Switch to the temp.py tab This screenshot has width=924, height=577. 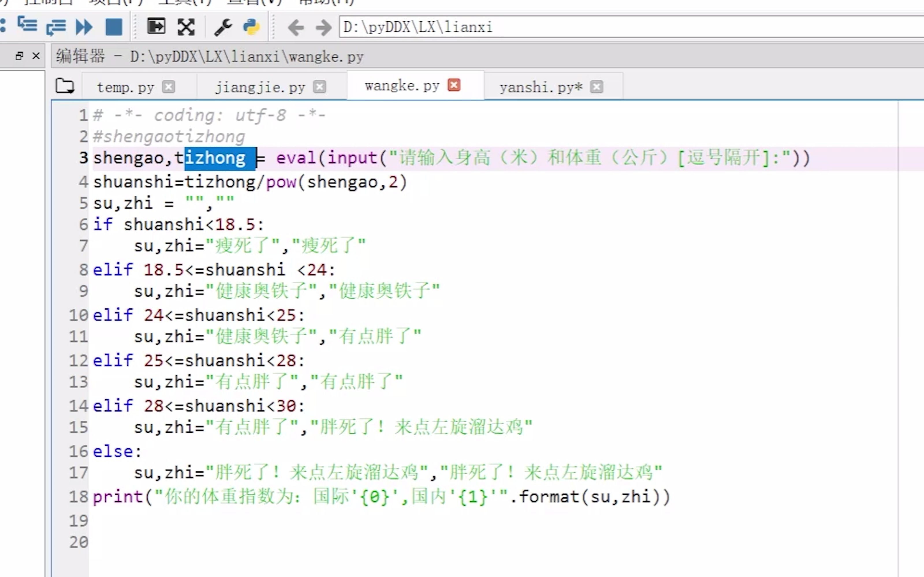(x=126, y=88)
